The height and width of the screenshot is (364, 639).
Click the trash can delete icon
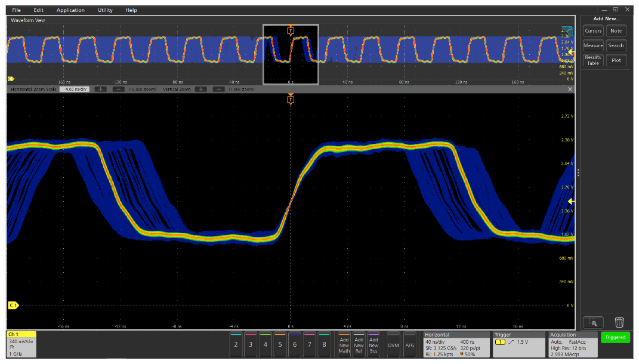pos(619,322)
